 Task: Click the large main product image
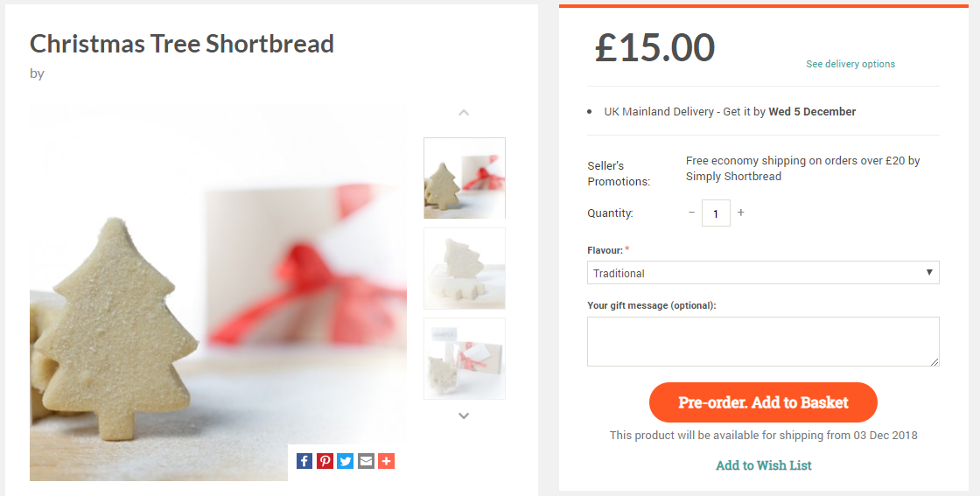tap(218, 293)
